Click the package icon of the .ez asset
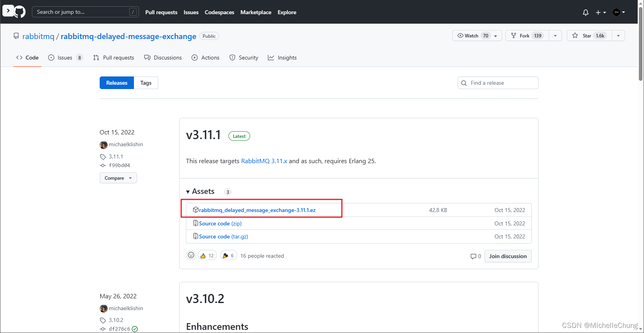The width and height of the screenshot is (644, 333). point(195,210)
